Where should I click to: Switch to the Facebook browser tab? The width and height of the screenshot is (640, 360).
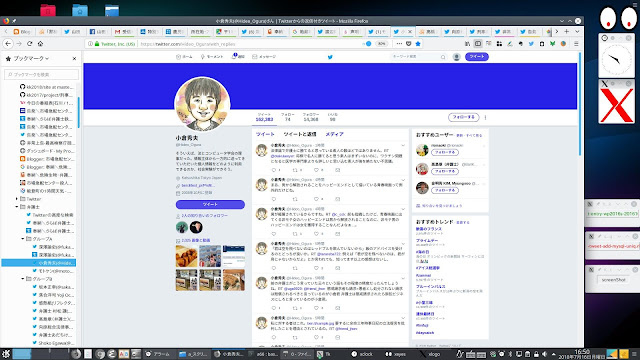click(x=98, y=31)
